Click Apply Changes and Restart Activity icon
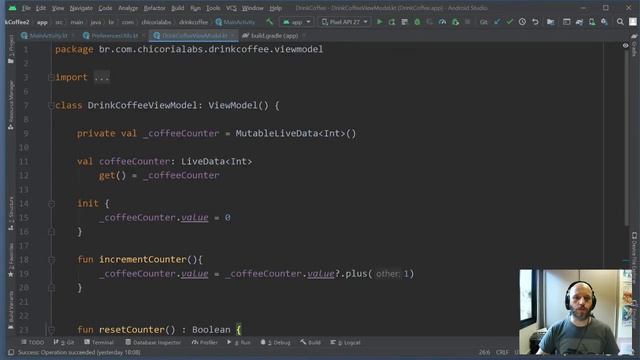The width and height of the screenshot is (640, 360). (x=392, y=22)
